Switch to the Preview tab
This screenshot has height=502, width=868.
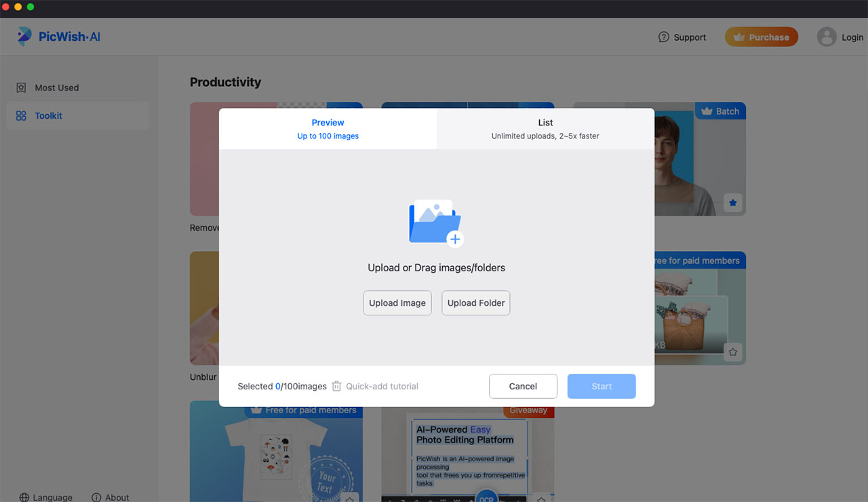(328, 129)
